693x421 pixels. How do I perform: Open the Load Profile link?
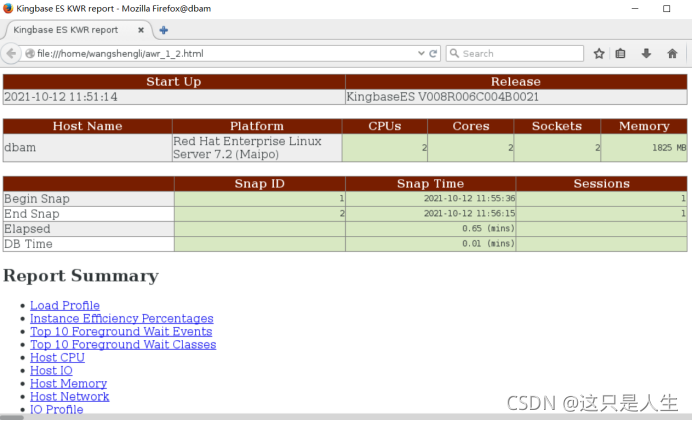point(65,305)
